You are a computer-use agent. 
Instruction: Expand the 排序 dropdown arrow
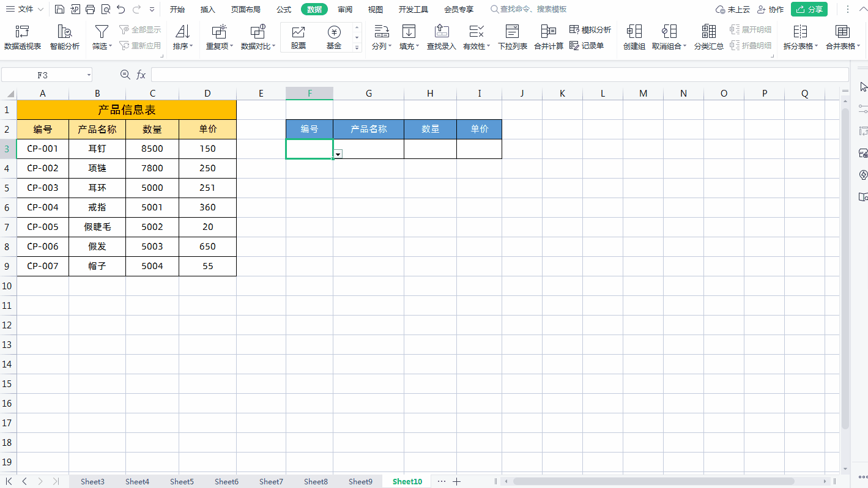[191, 46]
